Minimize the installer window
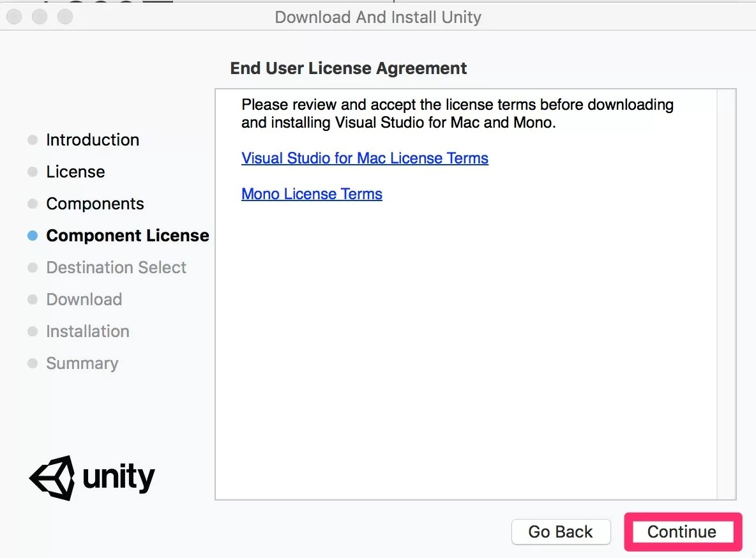Viewport: 756px width, 558px height. 40,17
